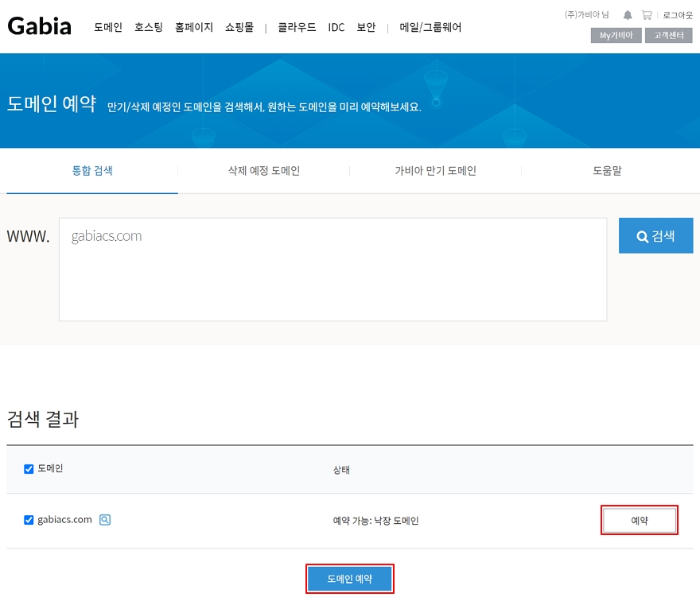Viewport: 700px width, 605px height.
Task: Open the 클라우드 menu
Action: point(297,27)
